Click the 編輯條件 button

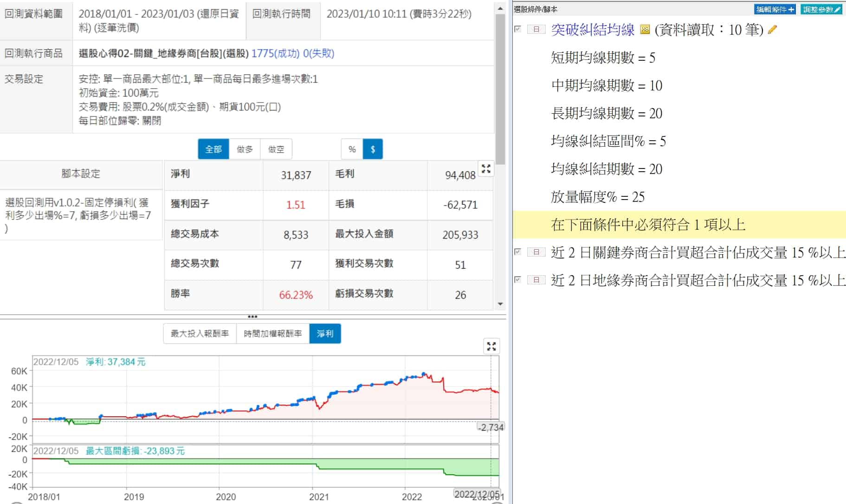click(775, 9)
